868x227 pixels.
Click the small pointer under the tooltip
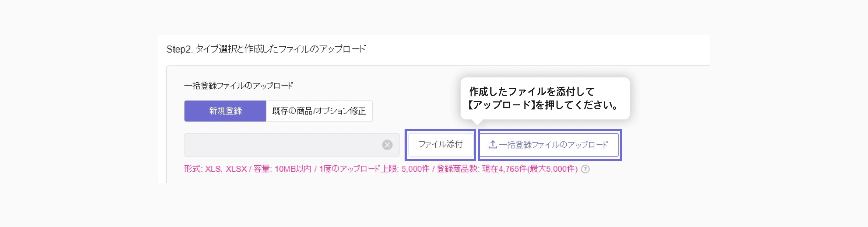click(x=477, y=122)
